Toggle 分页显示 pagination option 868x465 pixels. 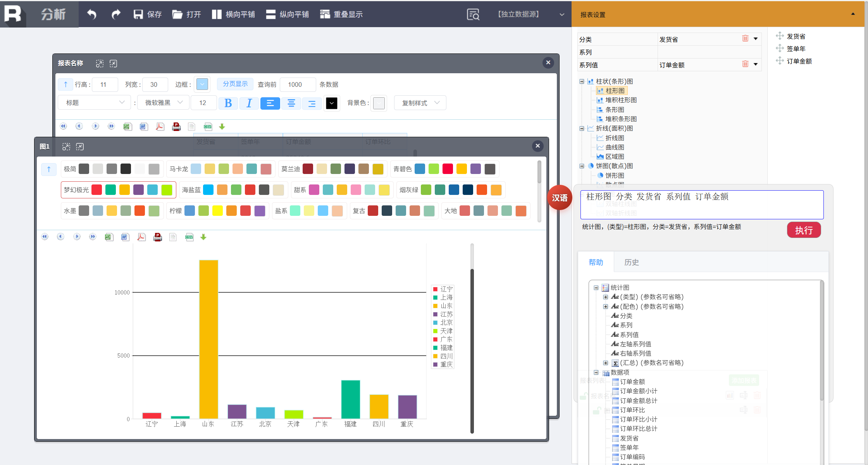click(235, 84)
